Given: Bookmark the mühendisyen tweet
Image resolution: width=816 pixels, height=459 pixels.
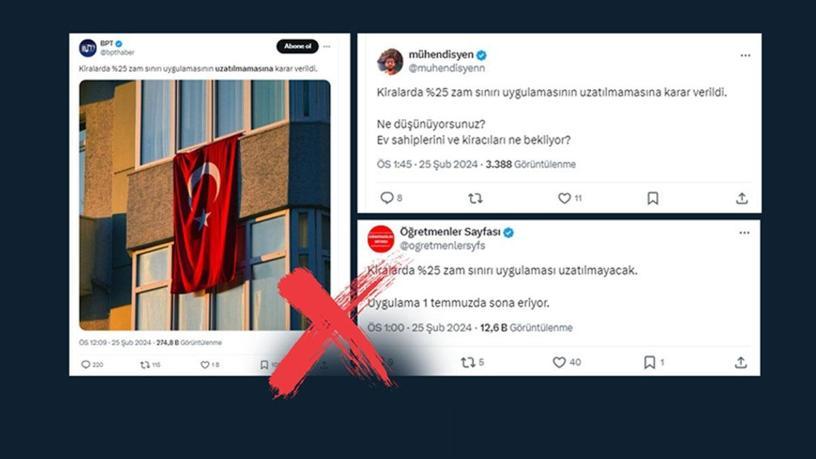Looking at the screenshot, I should [653, 198].
